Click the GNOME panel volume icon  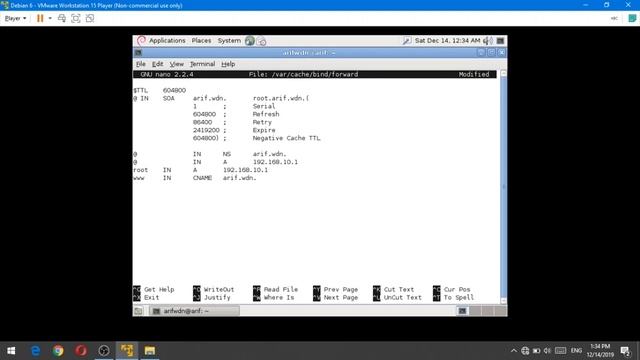click(488, 40)
